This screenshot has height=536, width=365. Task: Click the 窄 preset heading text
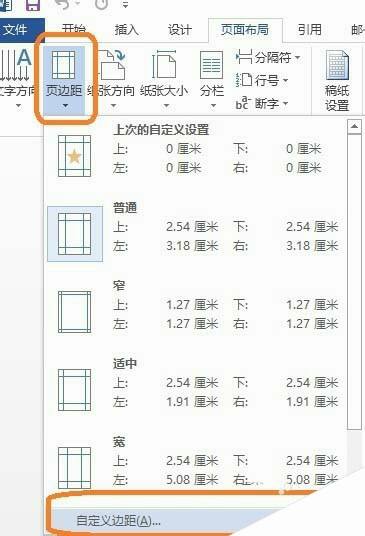[x=119, y=285]
